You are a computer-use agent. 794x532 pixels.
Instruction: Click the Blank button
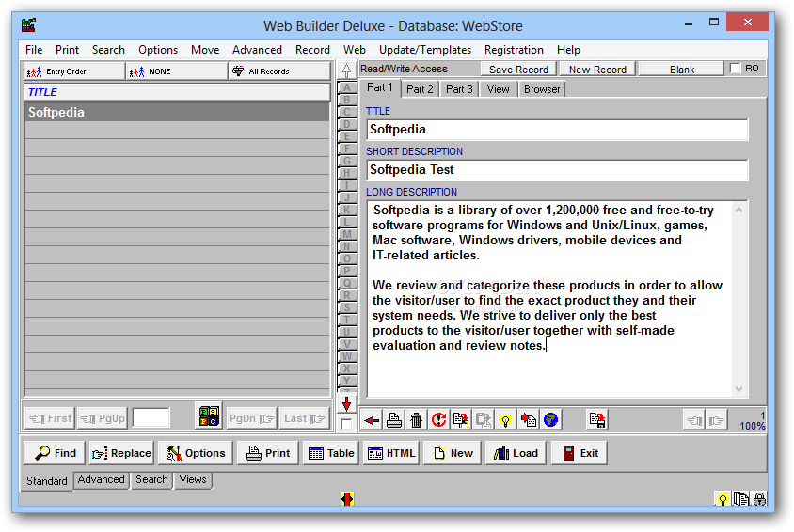[x=682, y=70]
